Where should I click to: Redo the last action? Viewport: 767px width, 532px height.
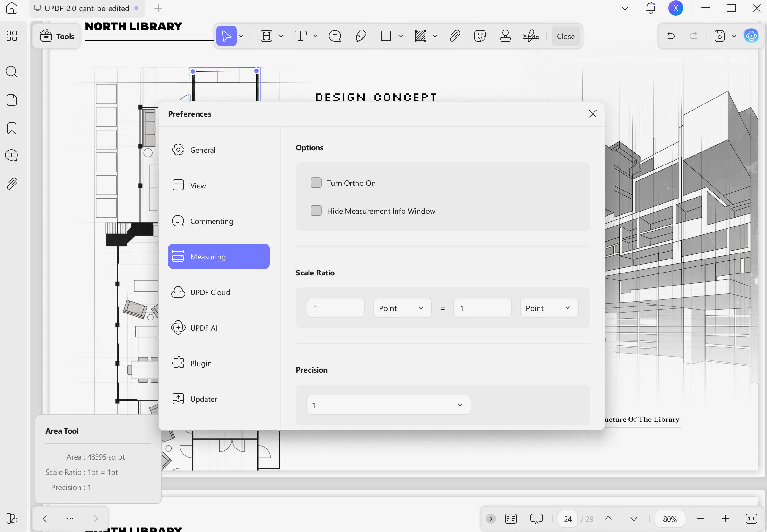[x=693, y=36]
